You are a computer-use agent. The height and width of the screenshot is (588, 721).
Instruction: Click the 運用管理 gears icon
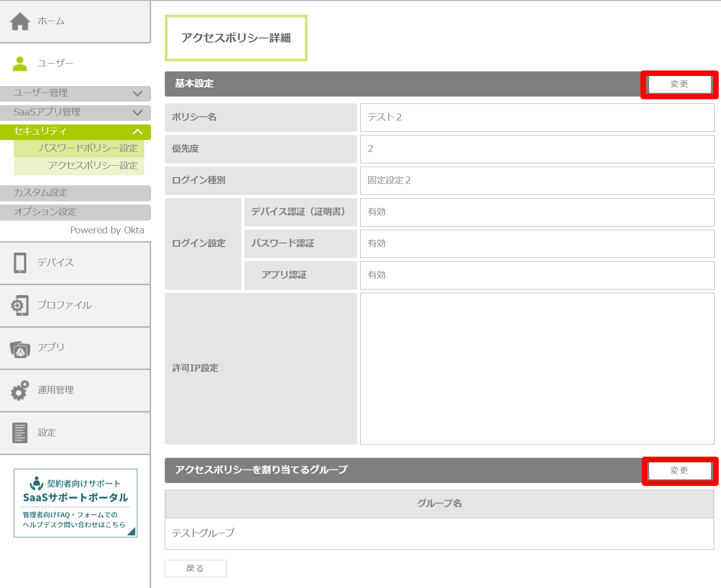click(20, 390)
